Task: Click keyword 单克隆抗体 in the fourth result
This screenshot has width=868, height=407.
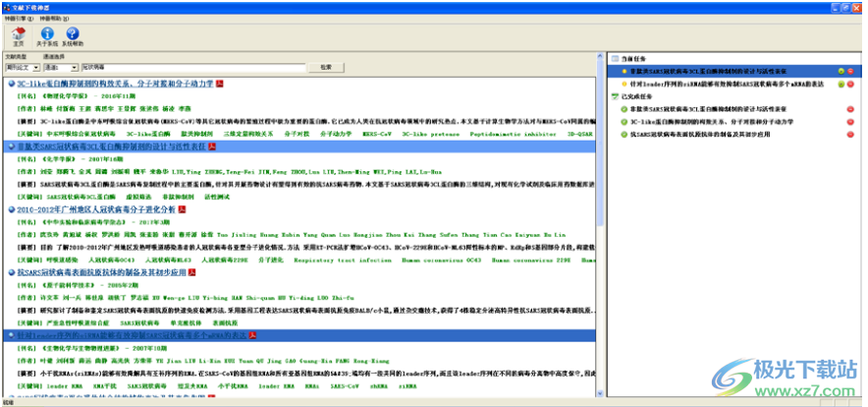Action: pos(186,322)
